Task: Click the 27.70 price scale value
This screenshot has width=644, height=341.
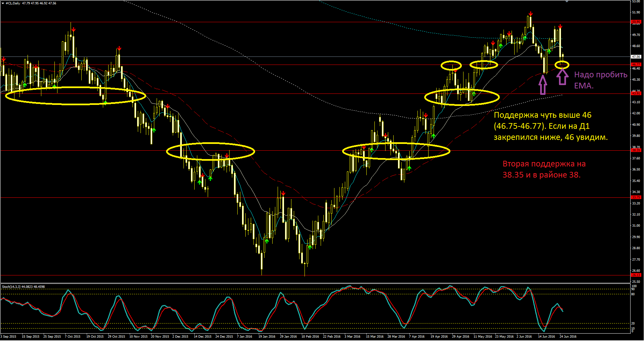Action: [x=636, y=260]
